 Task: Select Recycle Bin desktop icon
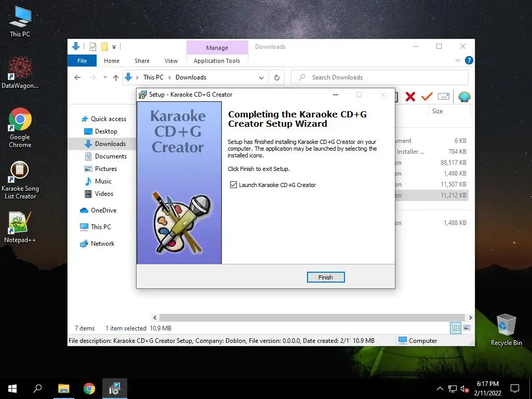506,330
